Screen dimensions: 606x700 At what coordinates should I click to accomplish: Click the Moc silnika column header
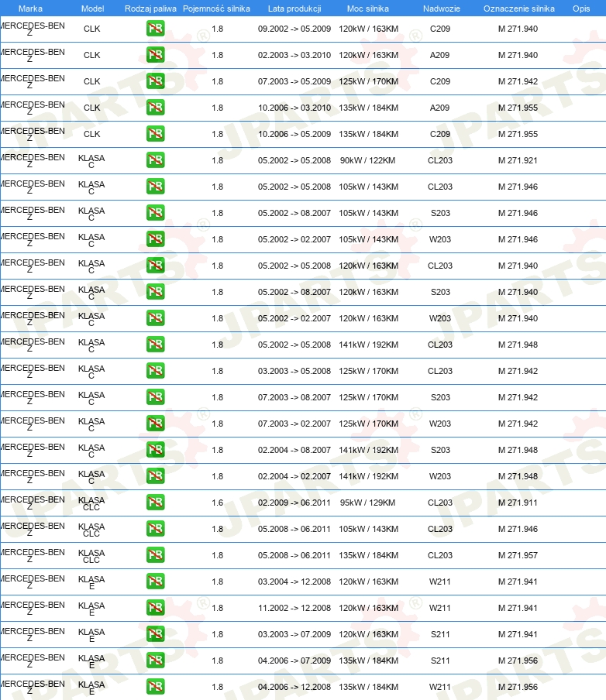pos(368,9)
